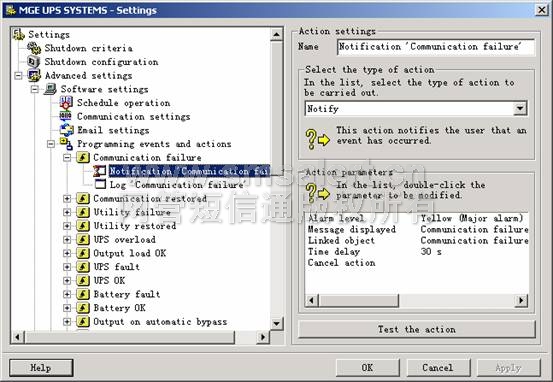Collapse the Software settings node
Image resolution: width=553 pixels, height=382 pixels.
tap(35, 89)
